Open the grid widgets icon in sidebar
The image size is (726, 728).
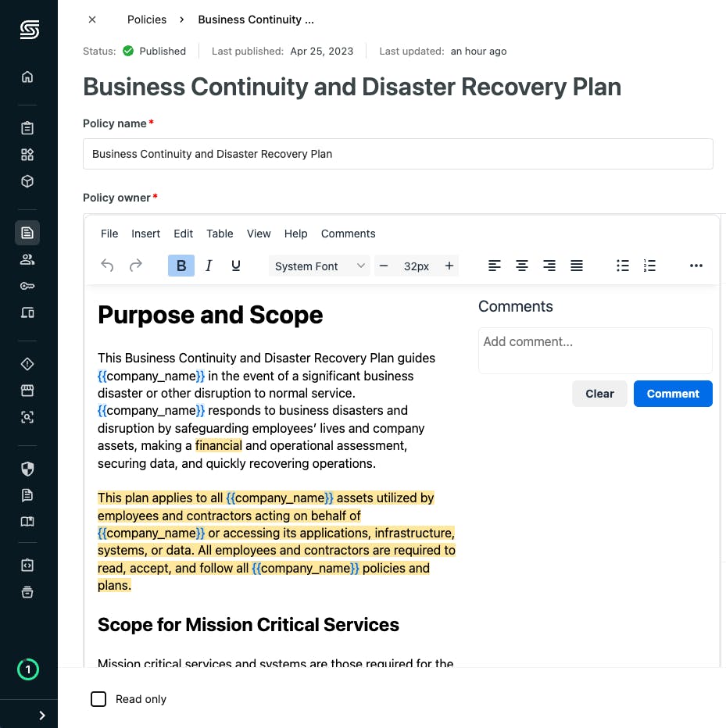pos(27,155)
